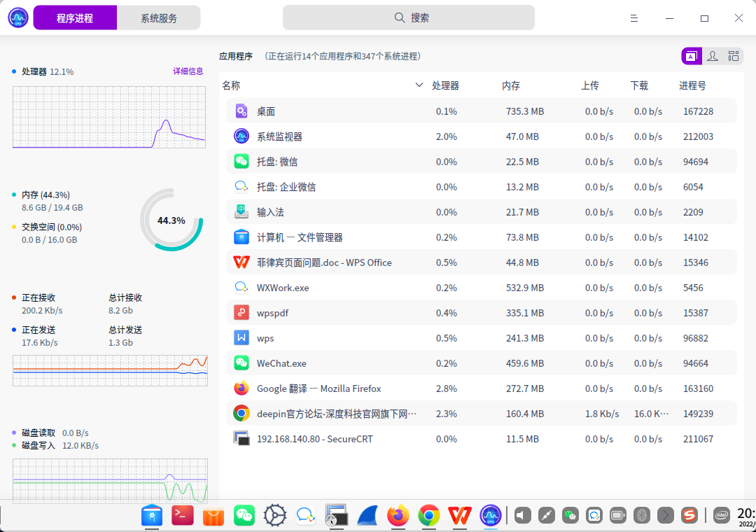The image size is (756, 532).
Task: Open terminal from the dock
Action: (x=183, y=516)
